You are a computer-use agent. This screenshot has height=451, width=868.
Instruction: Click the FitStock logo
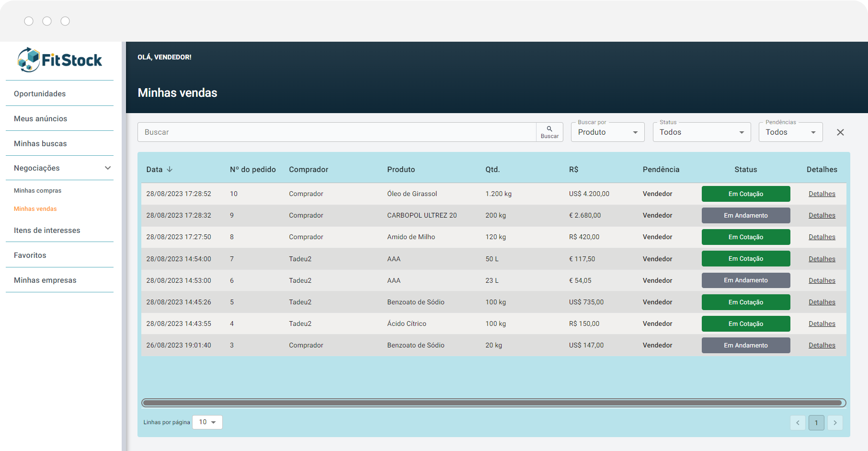(60, 60)
